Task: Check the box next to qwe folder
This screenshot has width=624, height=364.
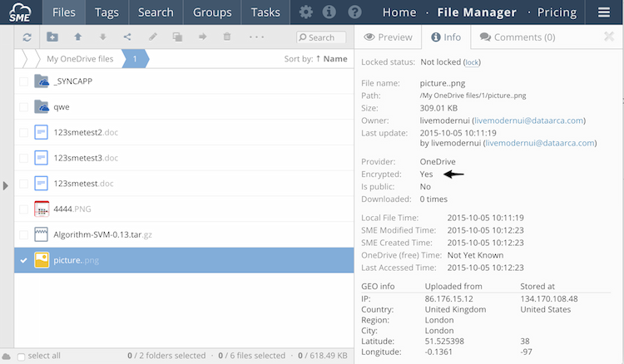Action: [23, 107]
